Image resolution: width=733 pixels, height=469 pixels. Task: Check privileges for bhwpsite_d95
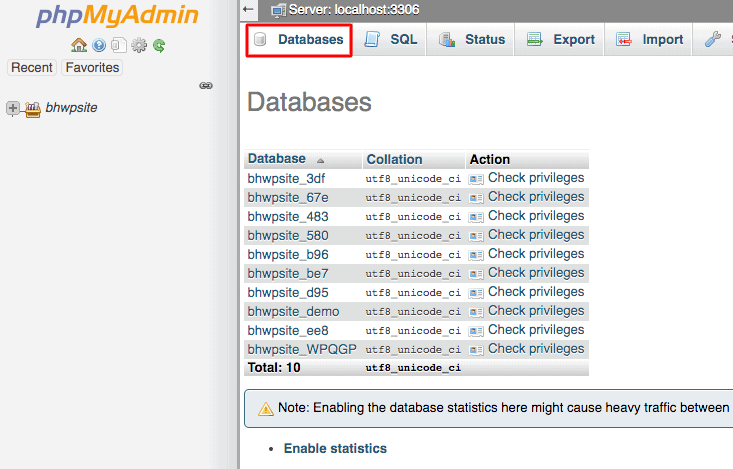click(x=536, y=292)
